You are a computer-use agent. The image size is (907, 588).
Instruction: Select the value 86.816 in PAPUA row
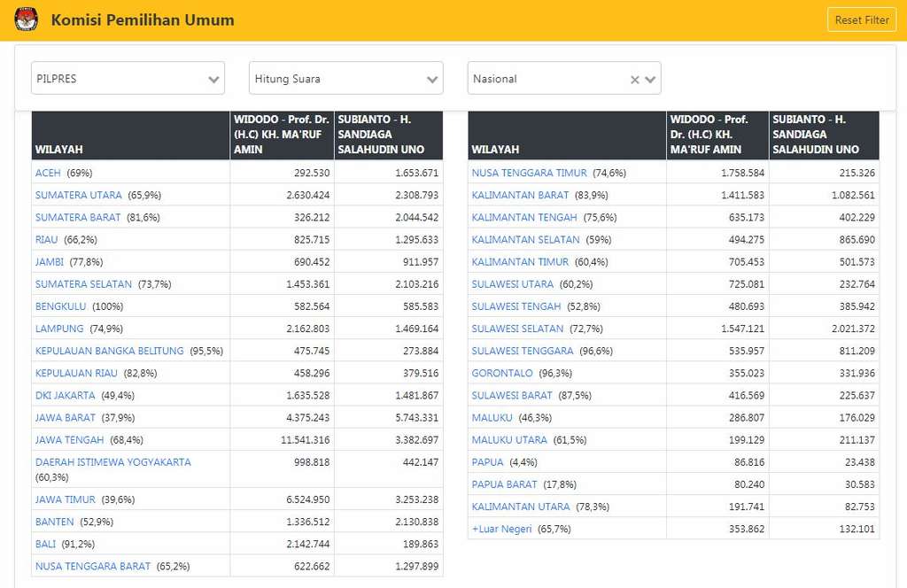click(749, 462)
